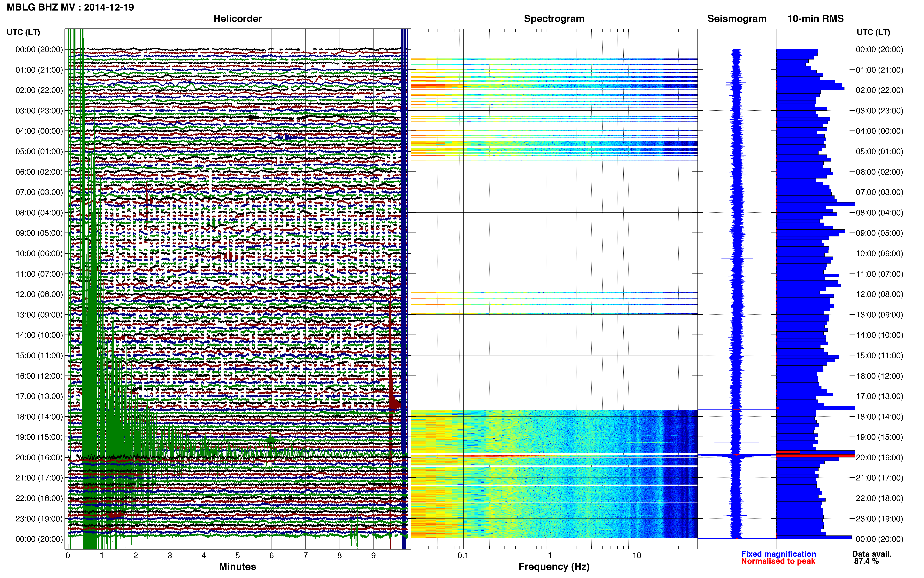
Task: Click minute tick label 0 under Helicorder
Action: (x=68, y=555)
